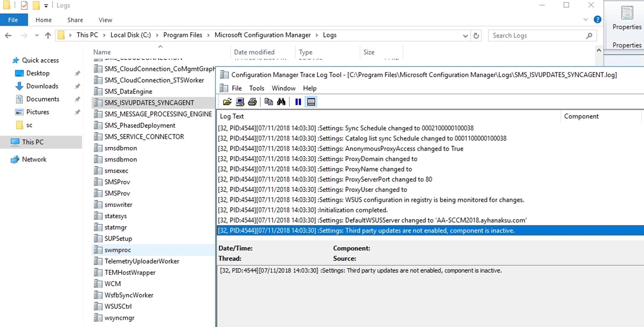Open Explorer's File tab
This screenshot has height=327, width=644.
point(13,20)
